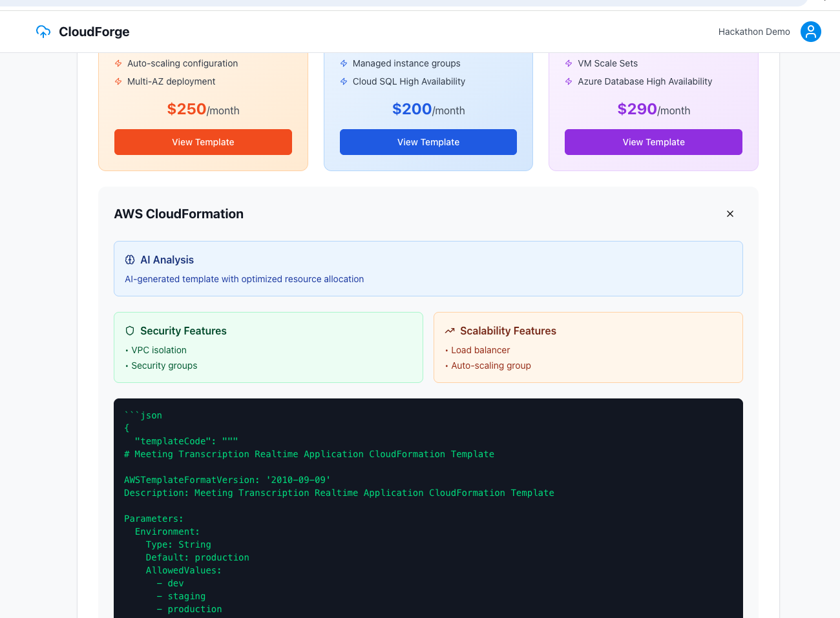This screenshot has height=618, width=840.
Task: Click lightning icon beside Managed instance groups
Action: click(x=344, y=63)
